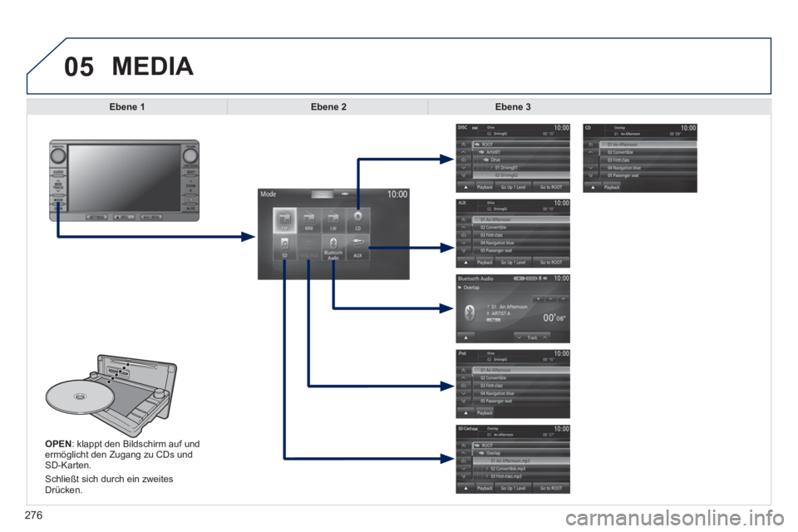The height and width of the screenshot is (532, 798).
Task: Click Go Up 1 Level in SD Card
Action: [513, 488]
